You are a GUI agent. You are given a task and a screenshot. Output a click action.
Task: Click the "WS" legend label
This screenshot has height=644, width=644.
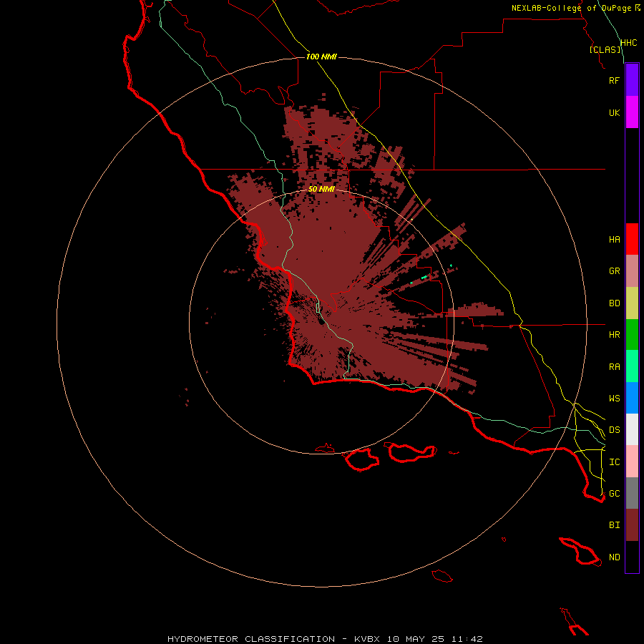click(614, 399)
